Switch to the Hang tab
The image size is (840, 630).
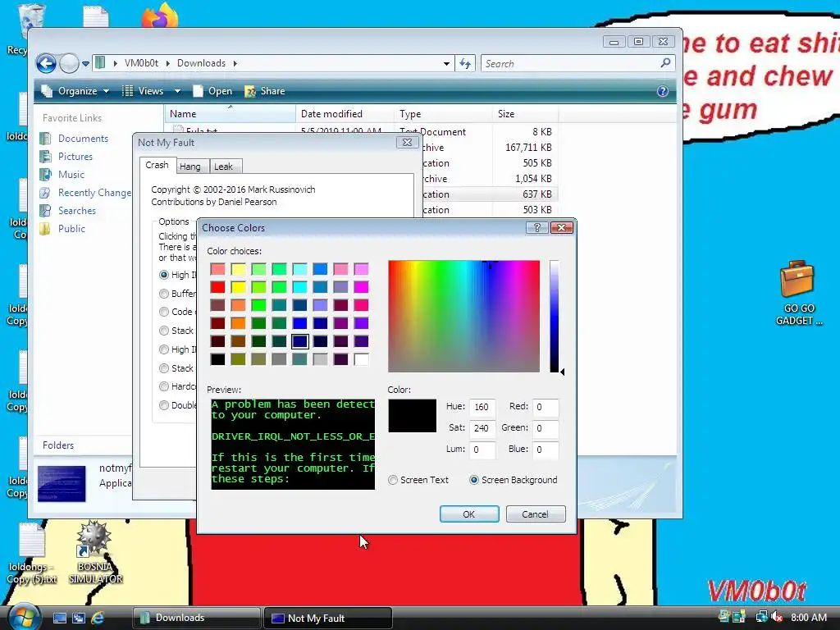(x=190, y=167)
